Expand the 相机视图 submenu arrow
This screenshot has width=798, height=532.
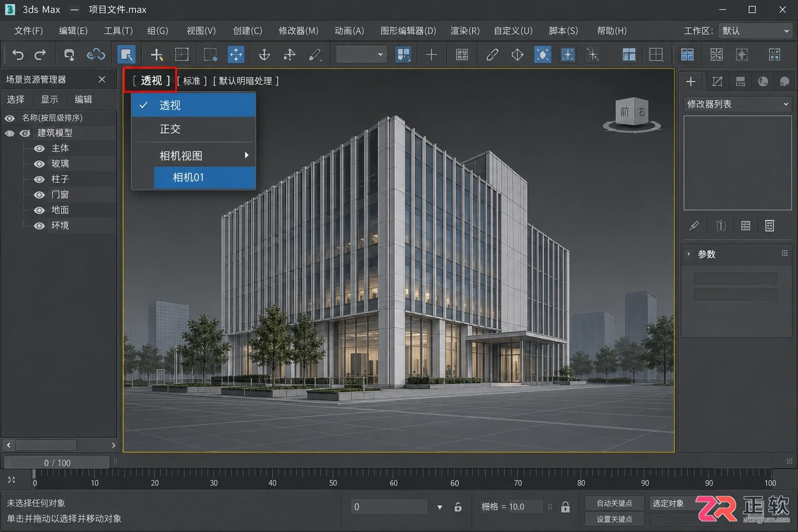247,155
